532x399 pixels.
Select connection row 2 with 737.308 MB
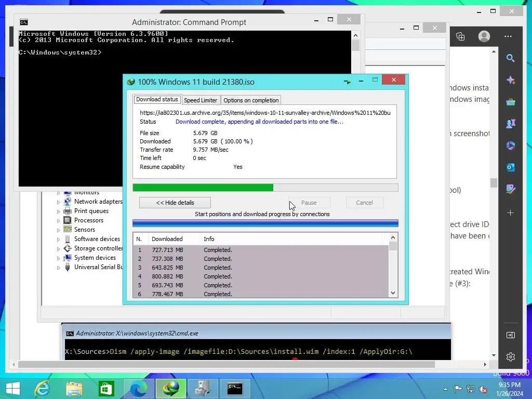coord(261,259)
